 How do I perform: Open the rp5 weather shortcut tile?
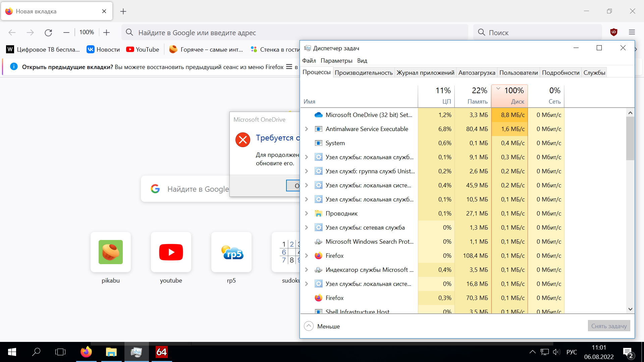click(x=231, y=252)
